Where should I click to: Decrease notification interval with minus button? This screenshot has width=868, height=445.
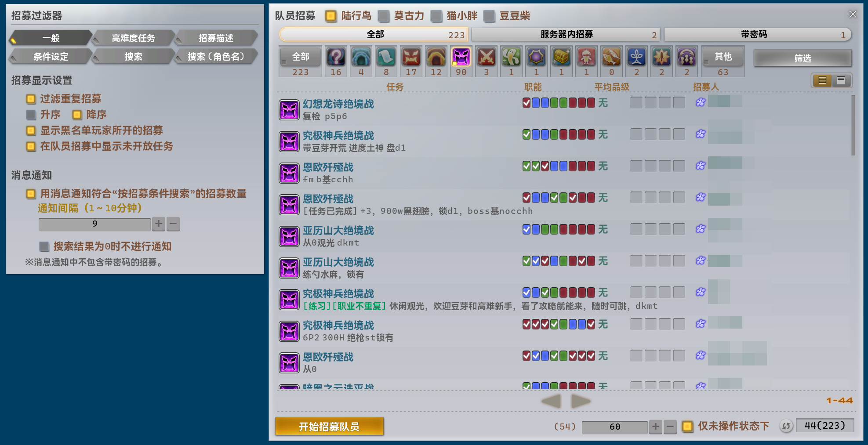pyautogui.click(x=173, y=224)
